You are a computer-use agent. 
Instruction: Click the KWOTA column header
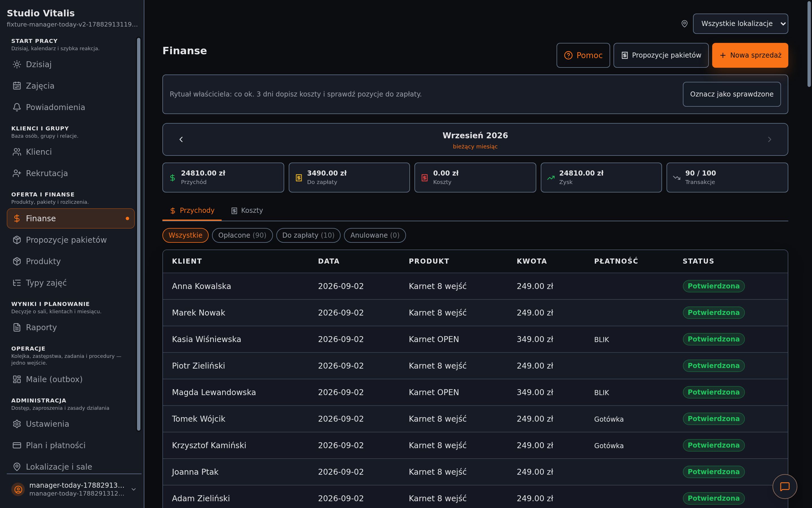531,261
